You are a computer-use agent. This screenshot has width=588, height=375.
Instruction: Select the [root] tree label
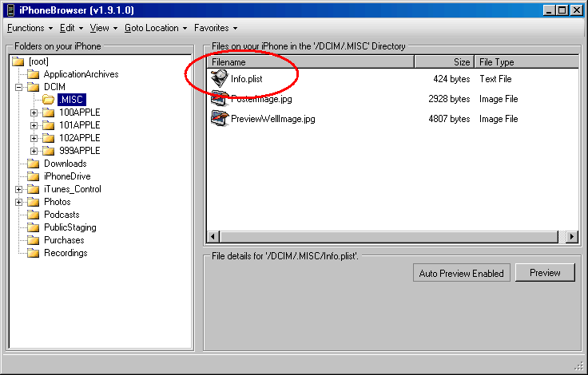(x=38, y=61)
